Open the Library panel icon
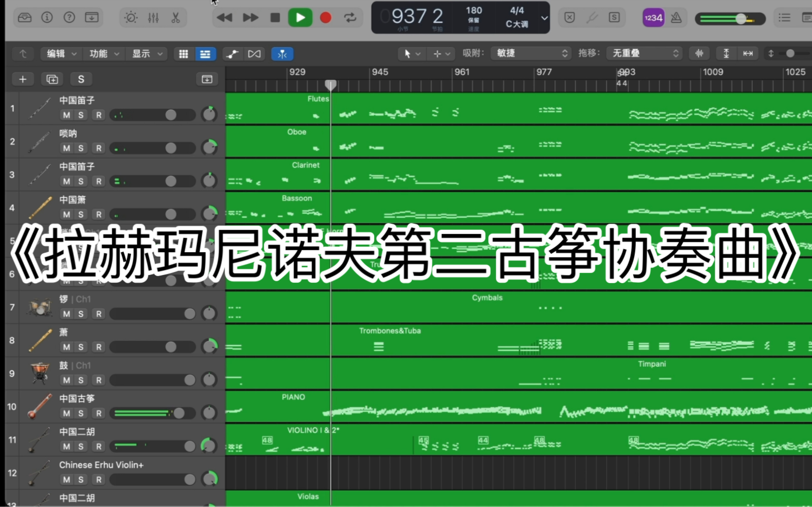The width and height of the screenshot is (812, 507). pos(24,18)
